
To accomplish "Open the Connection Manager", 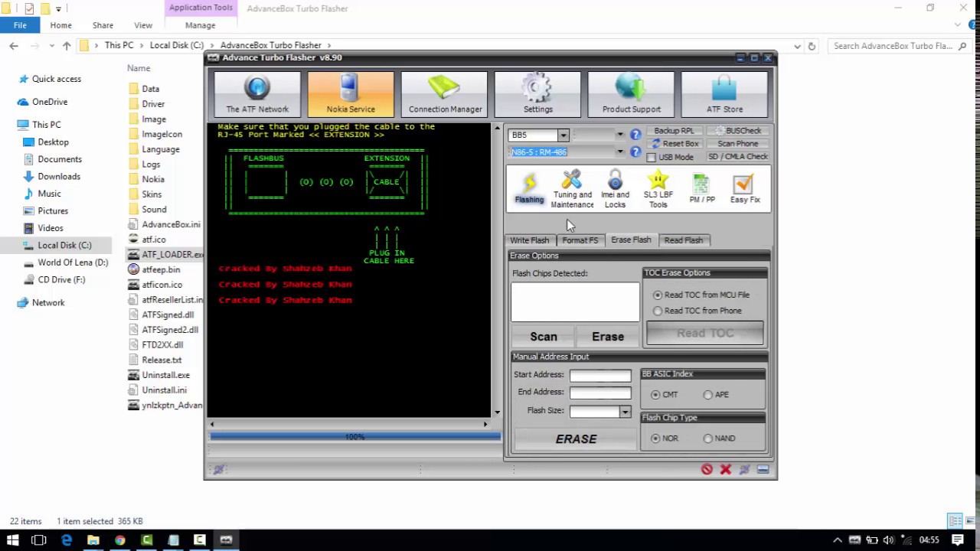I will [445, 94].
